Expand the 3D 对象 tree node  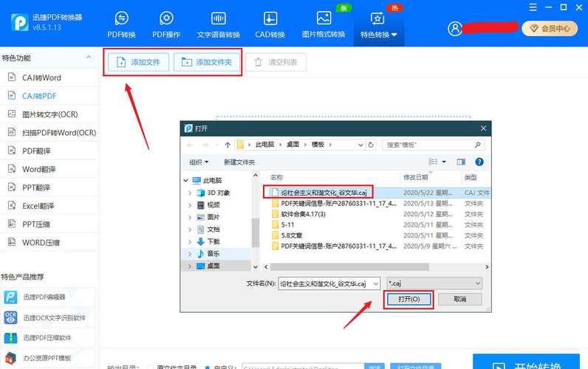coord(190,193)
